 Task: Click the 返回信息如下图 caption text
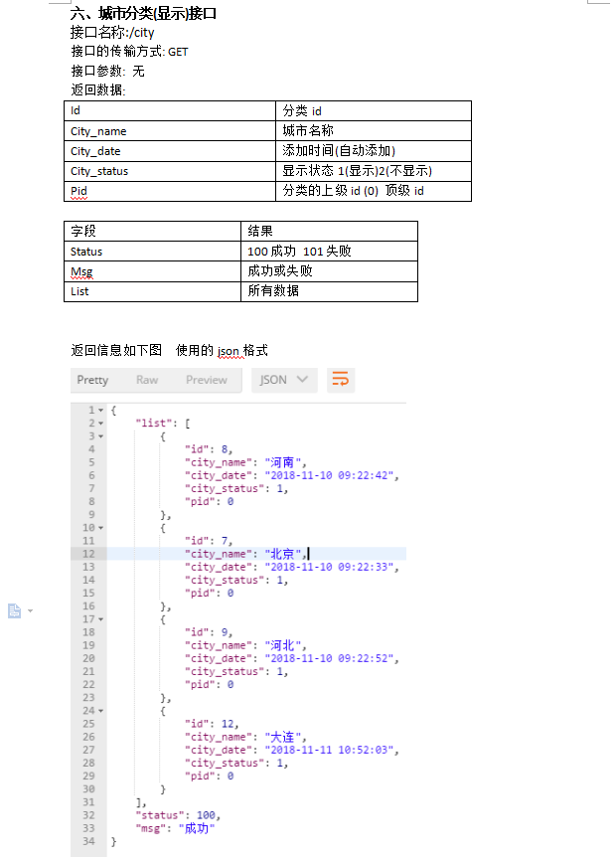[116, 350]
